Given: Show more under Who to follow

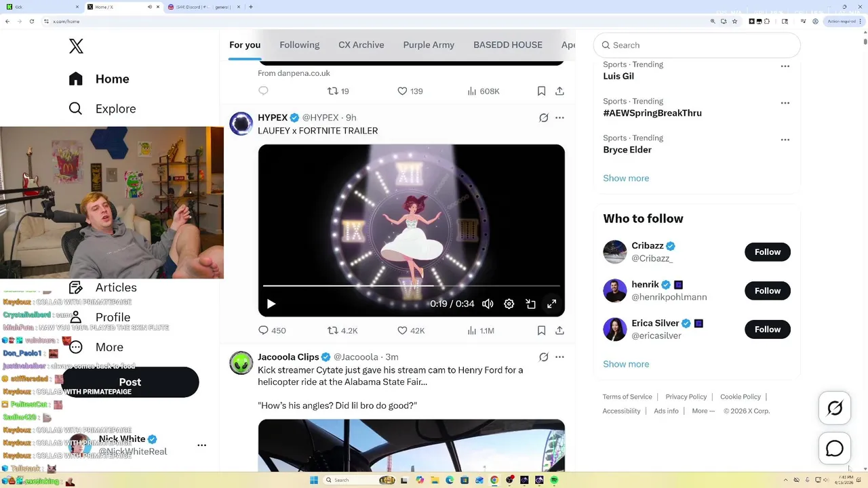Looking at the screenshot, I should tap(626, 364).
